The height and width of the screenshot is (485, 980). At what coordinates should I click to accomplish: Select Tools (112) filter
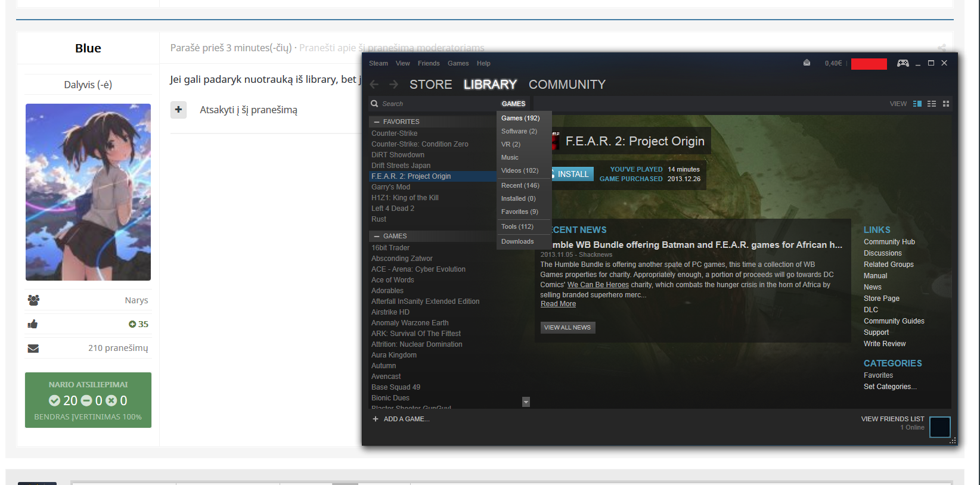pos(524,226)
